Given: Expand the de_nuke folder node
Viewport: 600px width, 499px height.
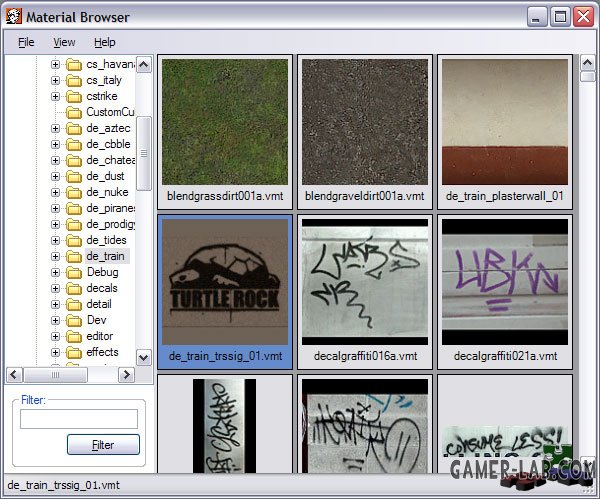Looking at the screenshot, I should point(55,192).
